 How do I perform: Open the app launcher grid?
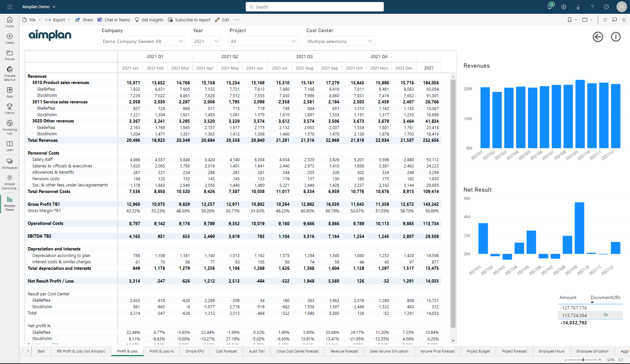coord(10,7)
